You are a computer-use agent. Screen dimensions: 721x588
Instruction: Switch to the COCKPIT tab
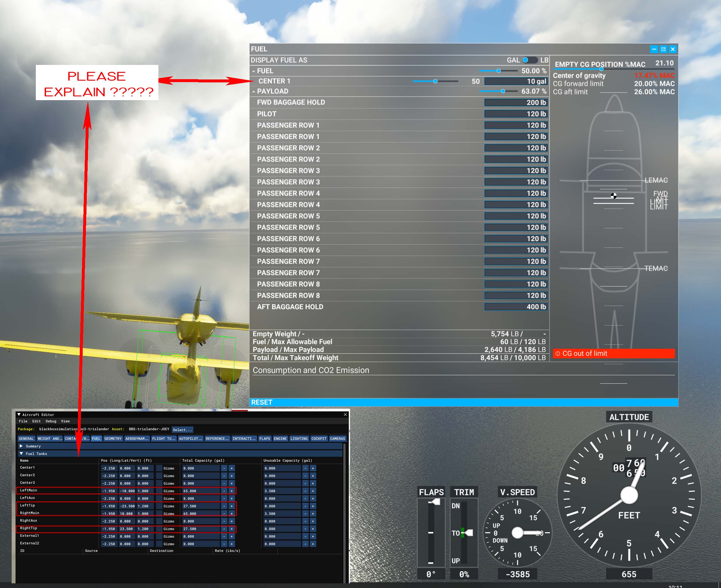[319, 439]
